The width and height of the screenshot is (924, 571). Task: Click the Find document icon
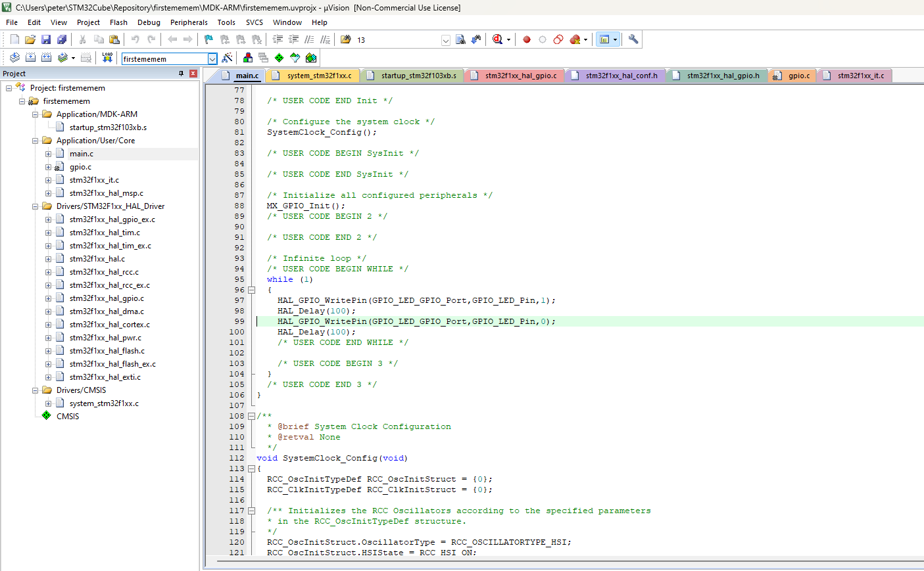(x=460, y=39)
